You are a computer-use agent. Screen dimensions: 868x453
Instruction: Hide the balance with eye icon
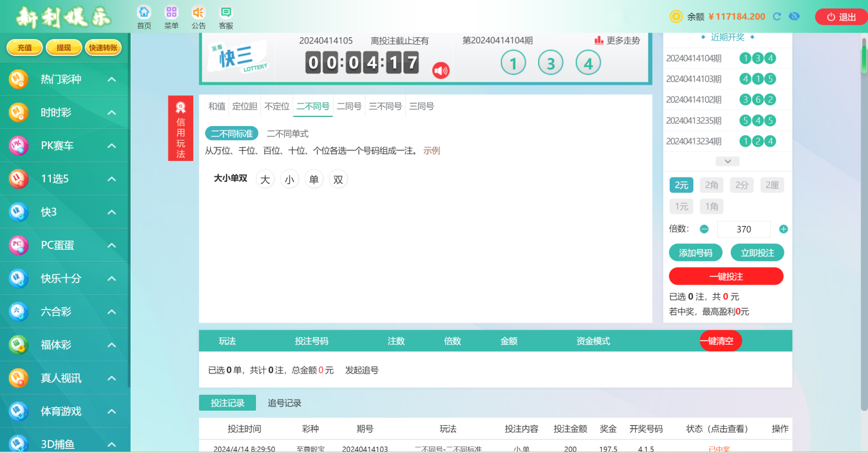pos(794,16)
